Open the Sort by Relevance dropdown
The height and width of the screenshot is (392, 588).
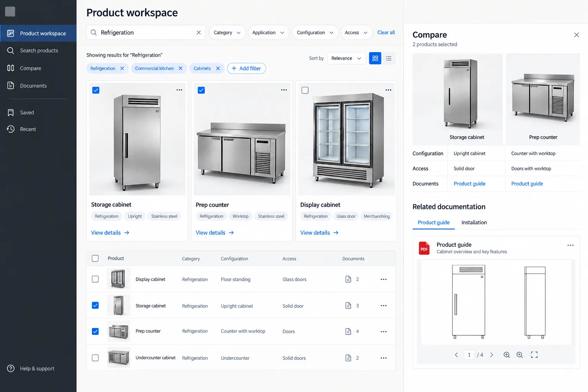(x=346, y=58)
